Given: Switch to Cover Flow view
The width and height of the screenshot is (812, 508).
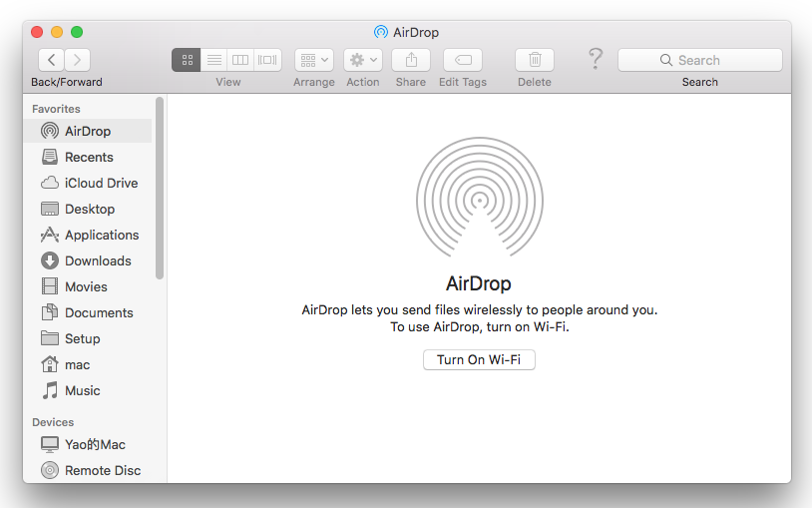Looking at the screenshot, I should click(267, 60).
